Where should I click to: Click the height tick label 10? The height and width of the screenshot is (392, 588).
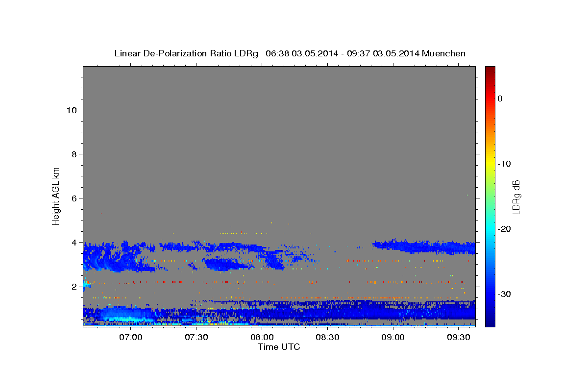click(x=71, y=110)
